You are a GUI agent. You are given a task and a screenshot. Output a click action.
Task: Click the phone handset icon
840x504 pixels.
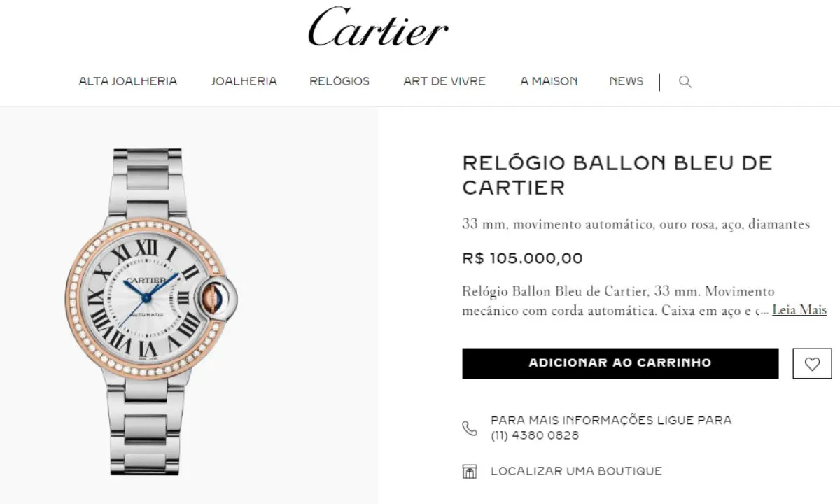click(x=470, y=428)
